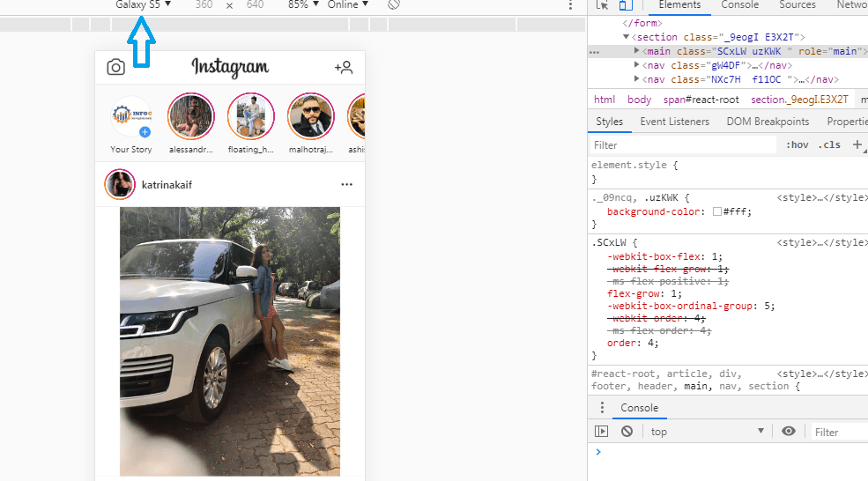Select the Console drawer tab
Image resolution: width=868 pixels, height=481 pixels.
(640, 408)
